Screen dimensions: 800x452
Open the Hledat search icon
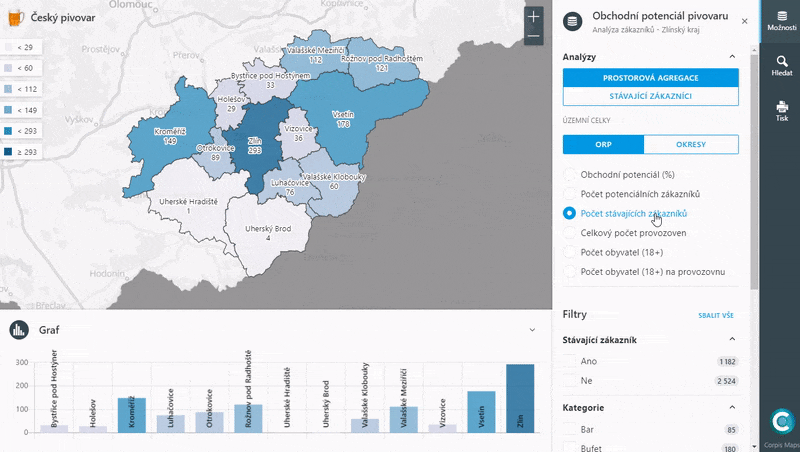781,66
